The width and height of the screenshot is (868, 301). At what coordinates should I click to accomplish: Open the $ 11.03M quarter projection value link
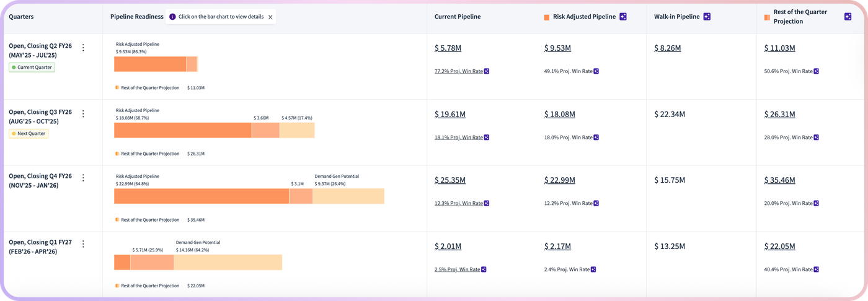[x=779, y=48]
